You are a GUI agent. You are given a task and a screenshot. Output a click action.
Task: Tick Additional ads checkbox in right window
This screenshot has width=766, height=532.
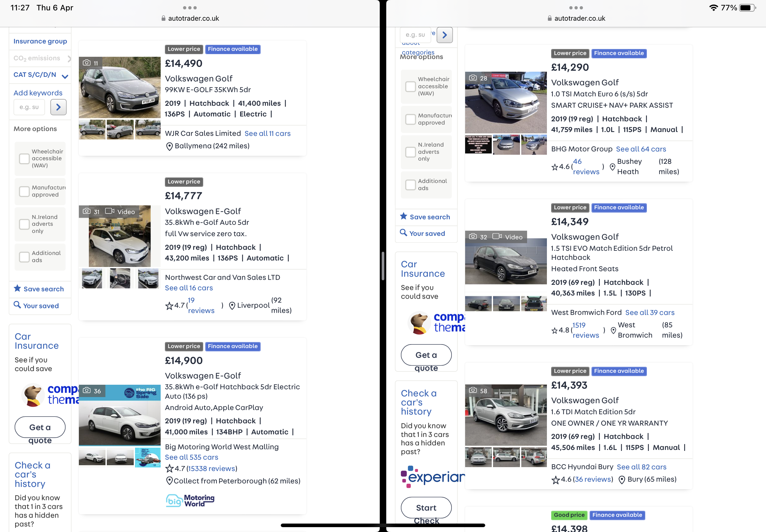pyautogui.click(x=410, y=185)
